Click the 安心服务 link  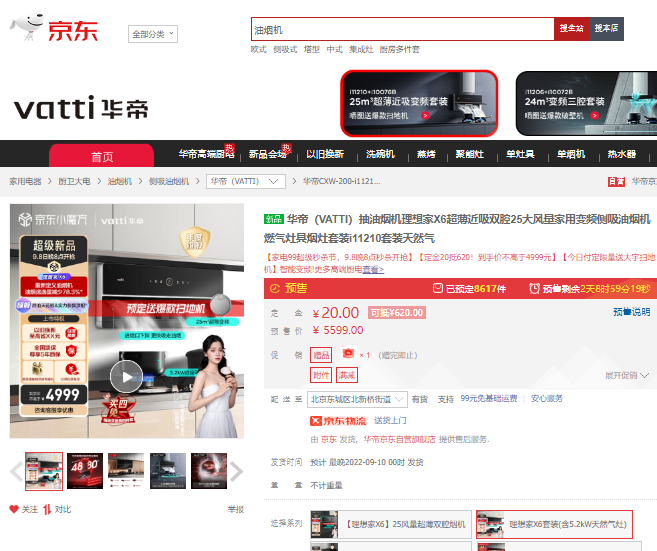547,398
